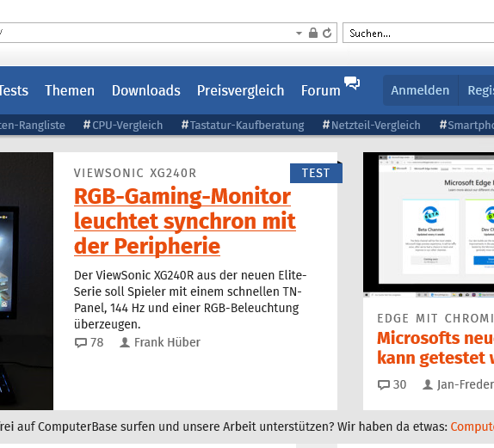This screenshot has width=494, height=448.
Task: Open the Forum navigation link
Action: (321, 90)
